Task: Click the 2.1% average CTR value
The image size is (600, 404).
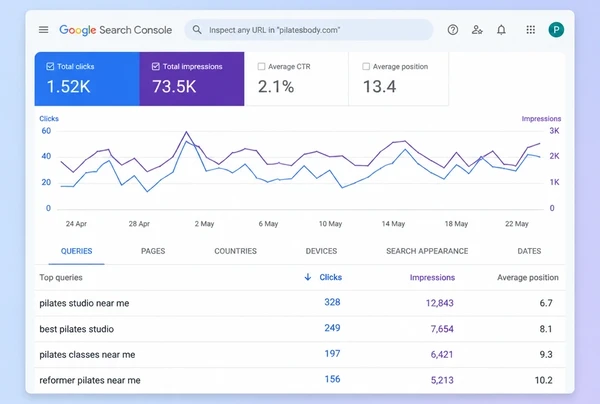Action: point(276,86)
